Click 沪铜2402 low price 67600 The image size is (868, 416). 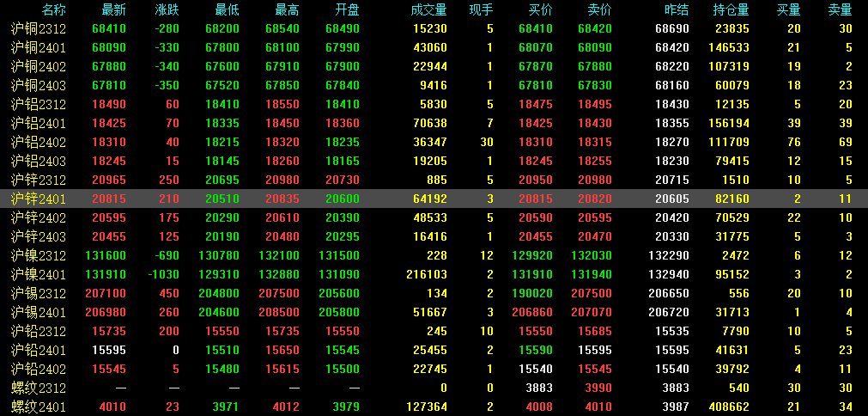point(222,67)
